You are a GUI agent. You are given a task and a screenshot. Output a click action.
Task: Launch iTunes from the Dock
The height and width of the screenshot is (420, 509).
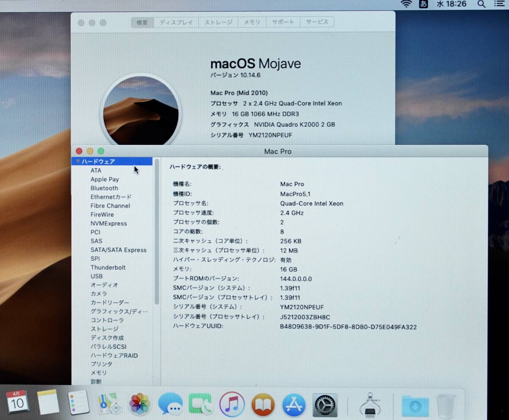pos(232,404)
